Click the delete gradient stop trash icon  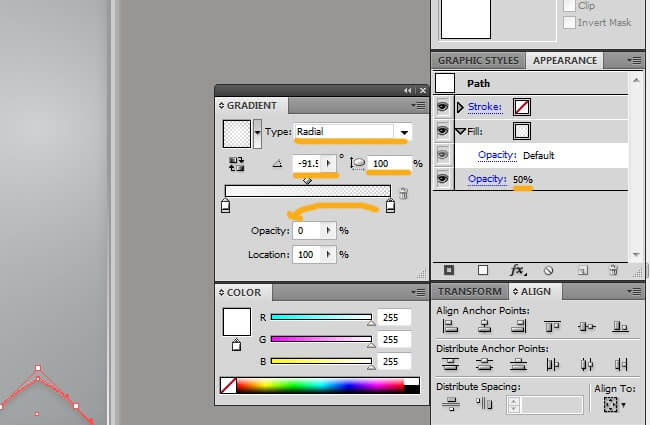403,193
